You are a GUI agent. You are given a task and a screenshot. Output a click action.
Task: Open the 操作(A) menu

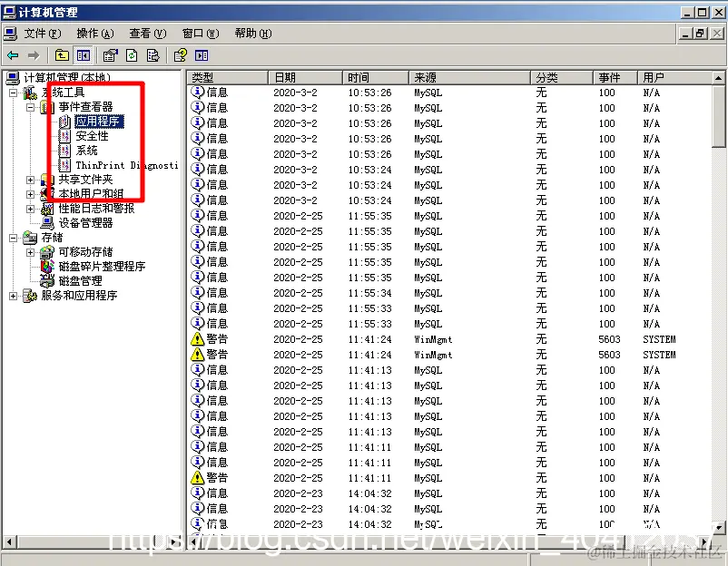pyautogui.click(x=95, y=34)
